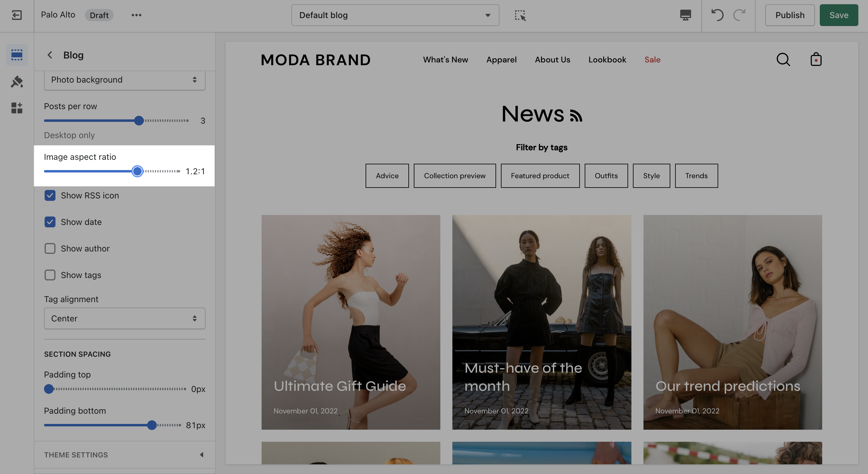Click the undo arrow
Image resolution: width=868 pixels, height=474 pixels.
point(717,15)
